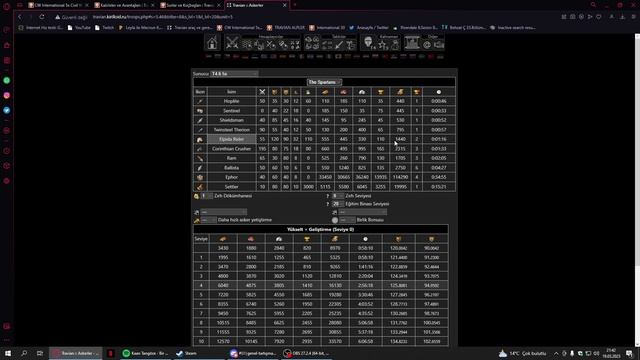The width and height of the screenshot is (640, 360).
Task: Open Spotify from the Windows taskbar
Action: click(145, 353)
